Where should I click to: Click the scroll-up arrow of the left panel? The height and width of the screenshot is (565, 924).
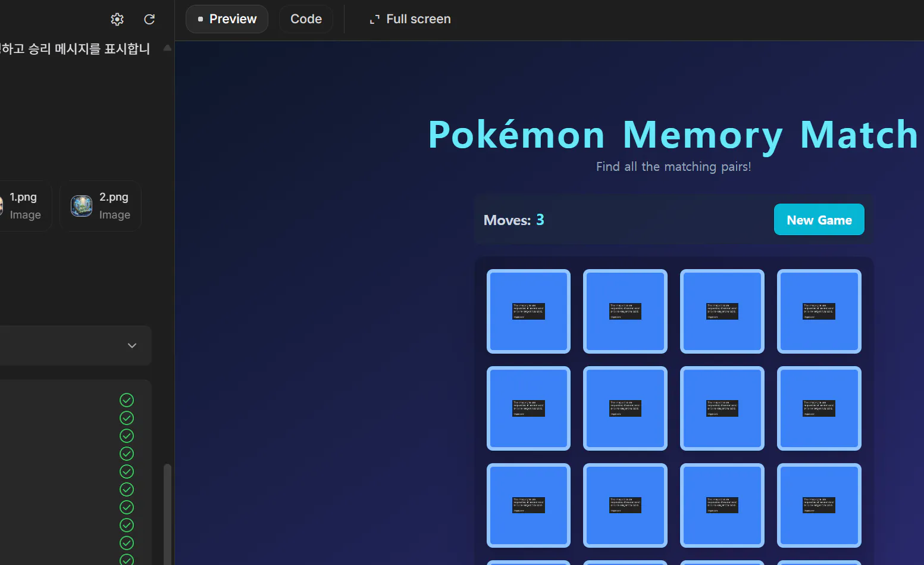coord(168,48)
